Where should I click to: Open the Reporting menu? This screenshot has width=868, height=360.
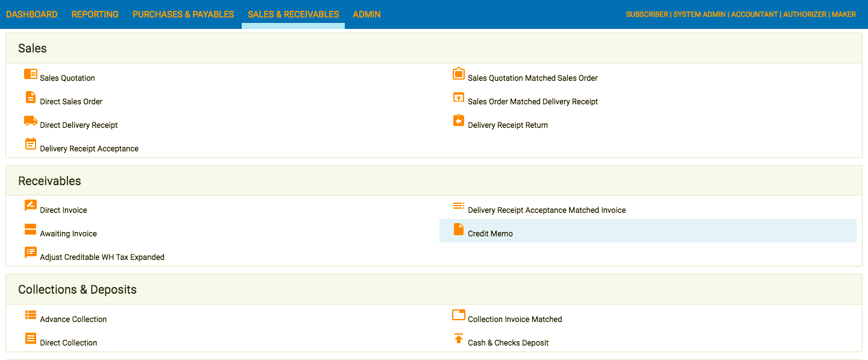click(x=95, y=14)
